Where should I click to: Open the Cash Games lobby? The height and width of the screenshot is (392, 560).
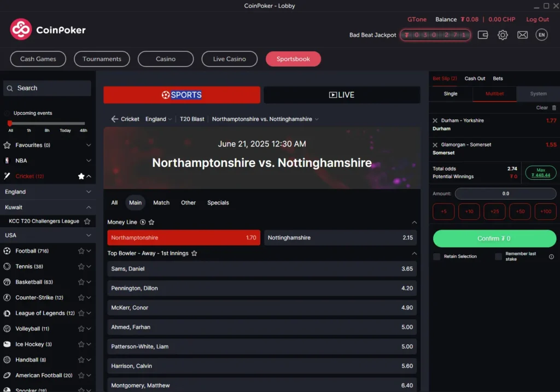tap(38, 59)
